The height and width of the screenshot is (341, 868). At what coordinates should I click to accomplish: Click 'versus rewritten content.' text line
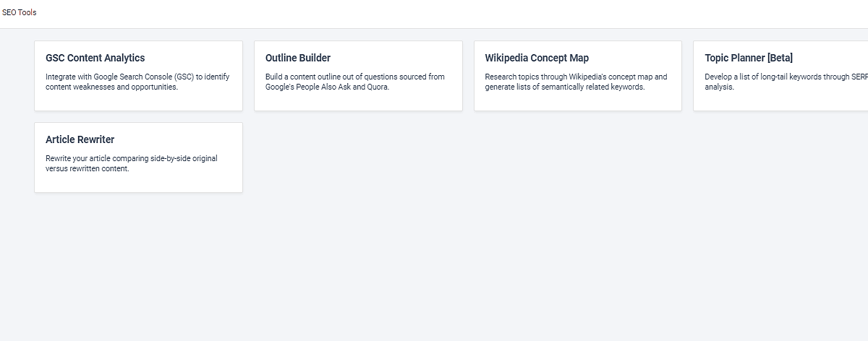pyautogui.click(x=88, y=169)
